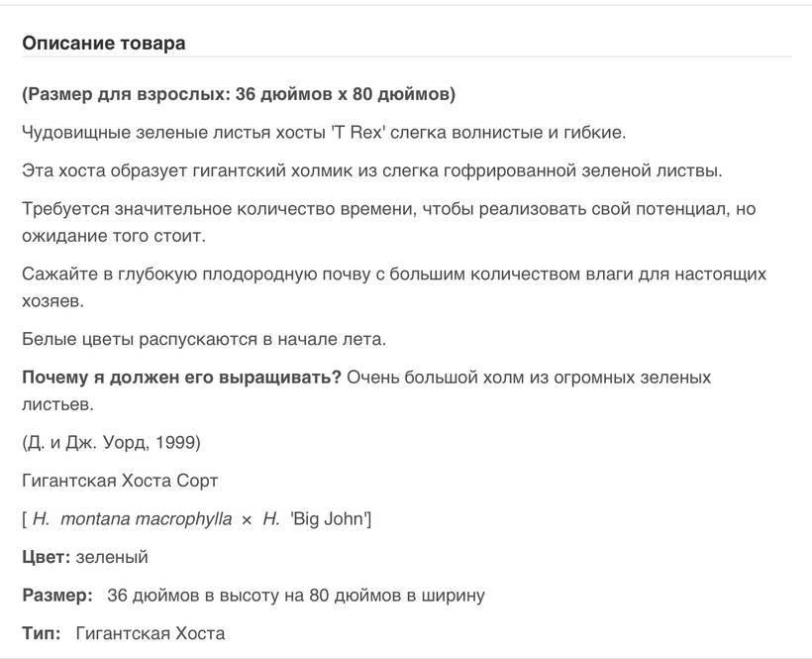Click the italic text "H. montana macrophylla"
This screenshot has width=812, height=659.
133,519
